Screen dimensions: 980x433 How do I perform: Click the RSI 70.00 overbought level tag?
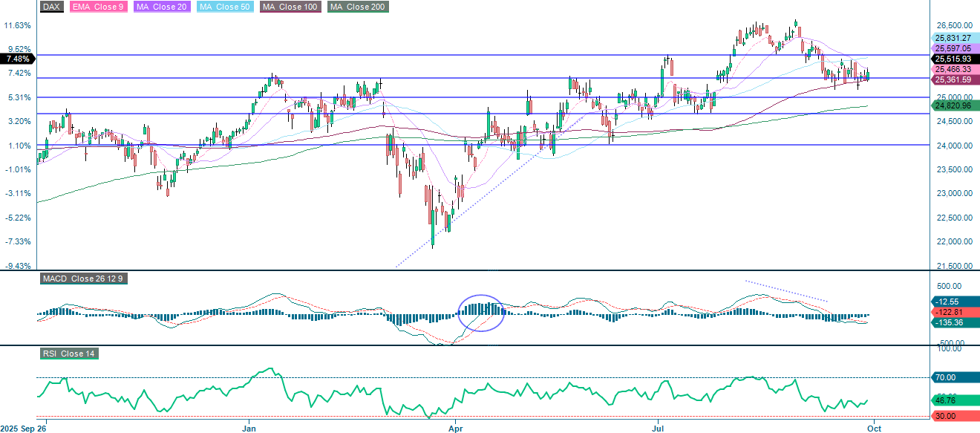[955, 377]
